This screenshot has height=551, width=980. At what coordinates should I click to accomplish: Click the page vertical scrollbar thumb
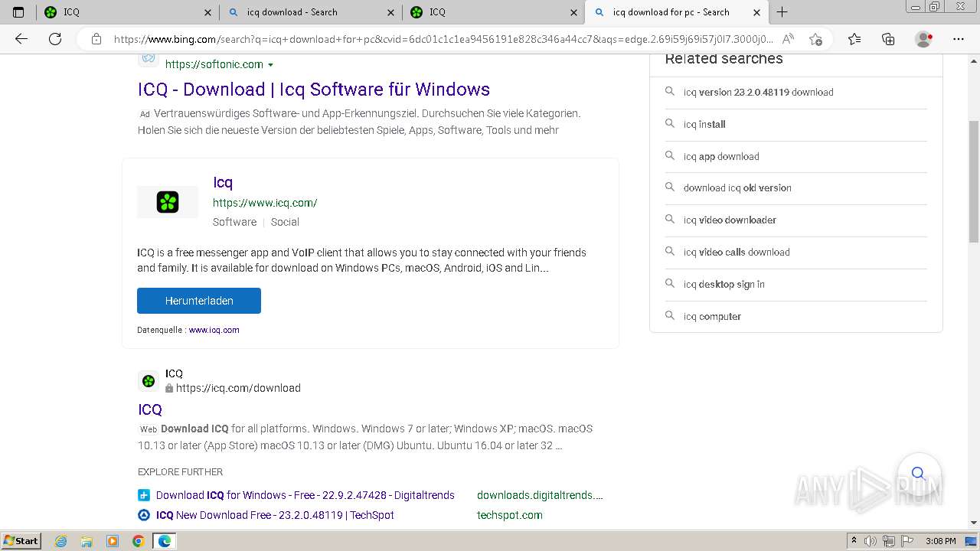(x=974, y=181)
